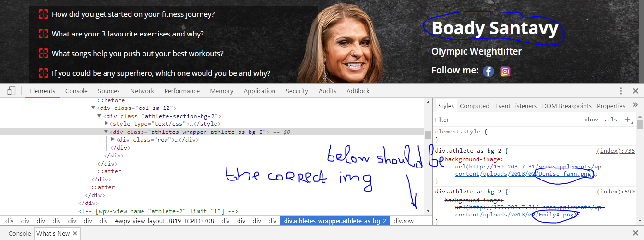644x240 pixels.
Task: Open the AdBlock tab
Action: (x=358, y=91)
